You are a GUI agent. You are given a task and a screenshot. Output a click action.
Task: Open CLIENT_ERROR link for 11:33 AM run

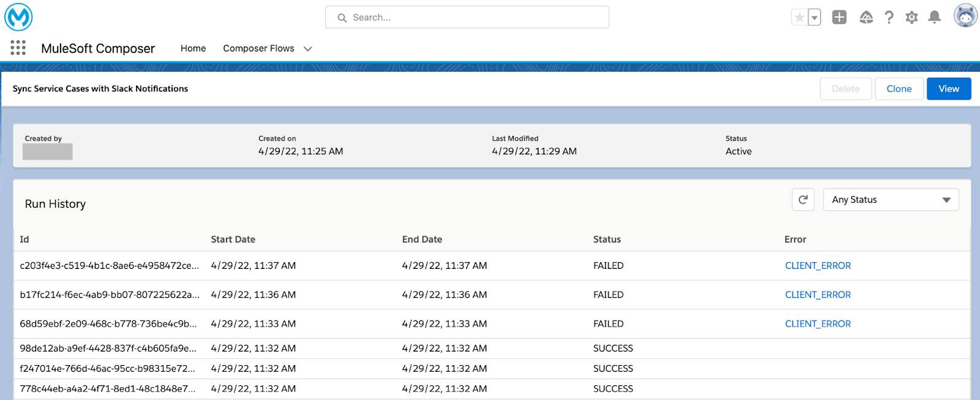point(818,324)
